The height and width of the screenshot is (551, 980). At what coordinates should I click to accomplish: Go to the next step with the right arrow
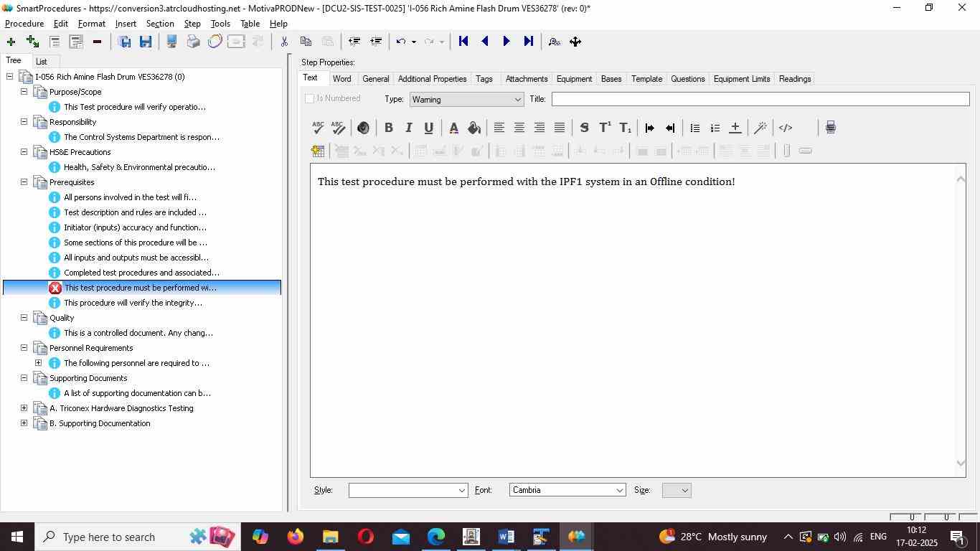click(x=507, y=42)
